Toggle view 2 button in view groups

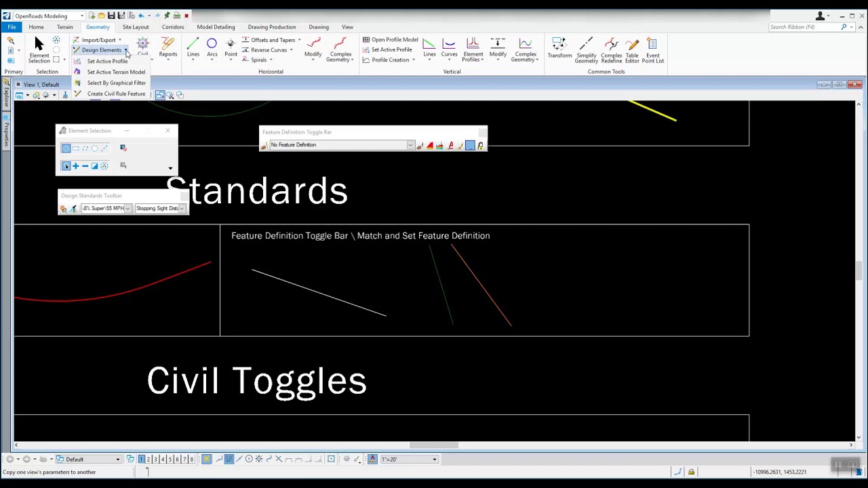coord(148,460)
